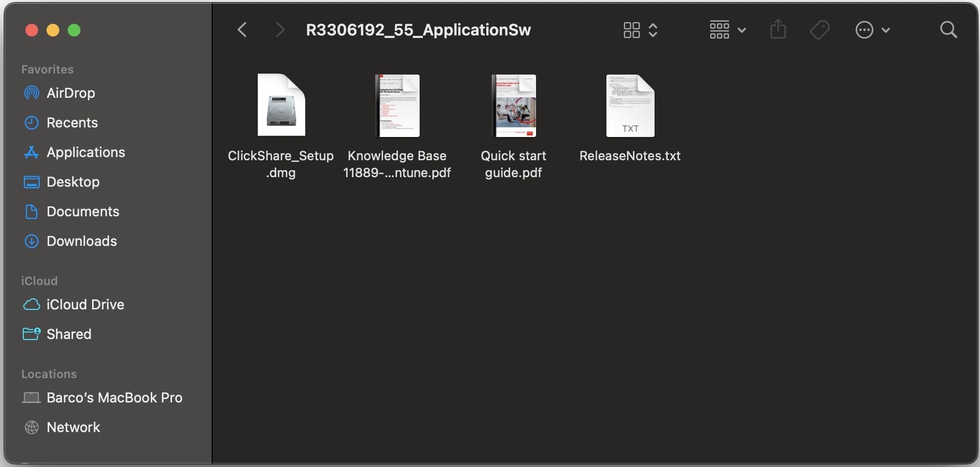Expand the Group By dropdown arrow
980x467 pixels.
742,30
